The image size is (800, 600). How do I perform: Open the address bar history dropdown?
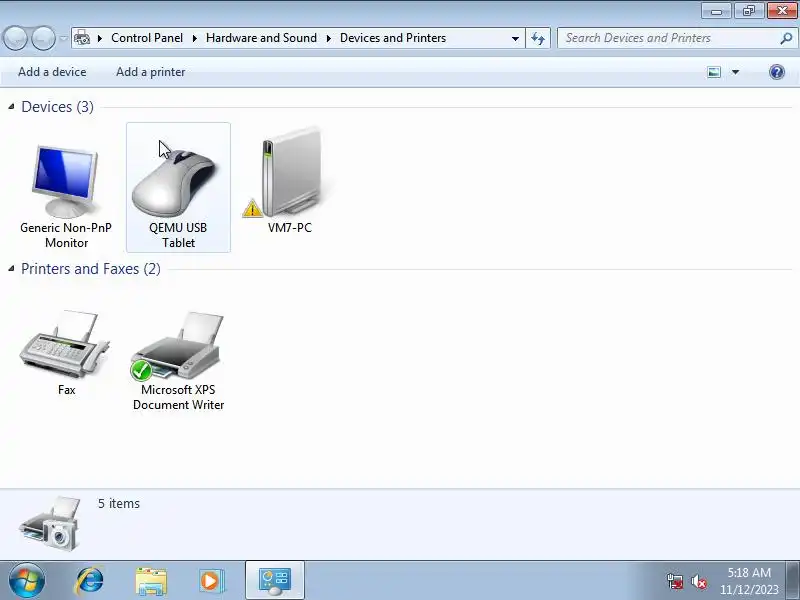(515, 38)
